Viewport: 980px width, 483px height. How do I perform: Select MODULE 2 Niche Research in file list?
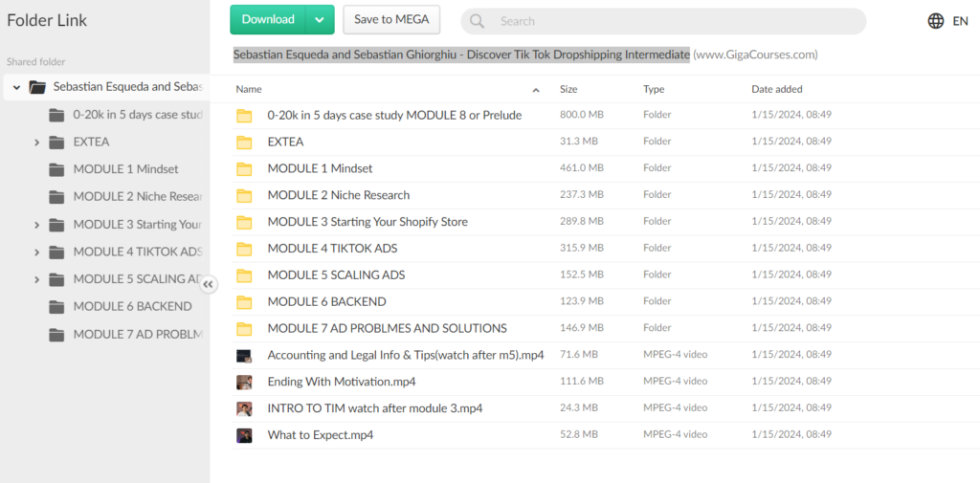coord(339,195)
